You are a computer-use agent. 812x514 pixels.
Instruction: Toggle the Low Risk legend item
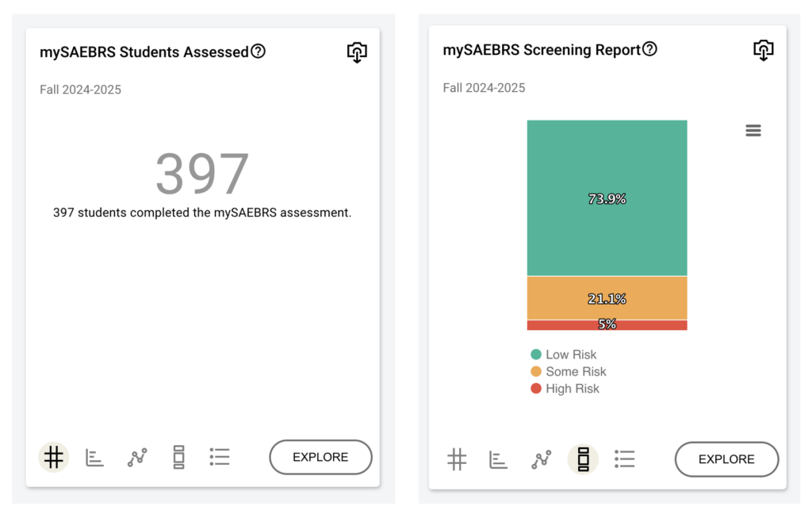(564, 355)
